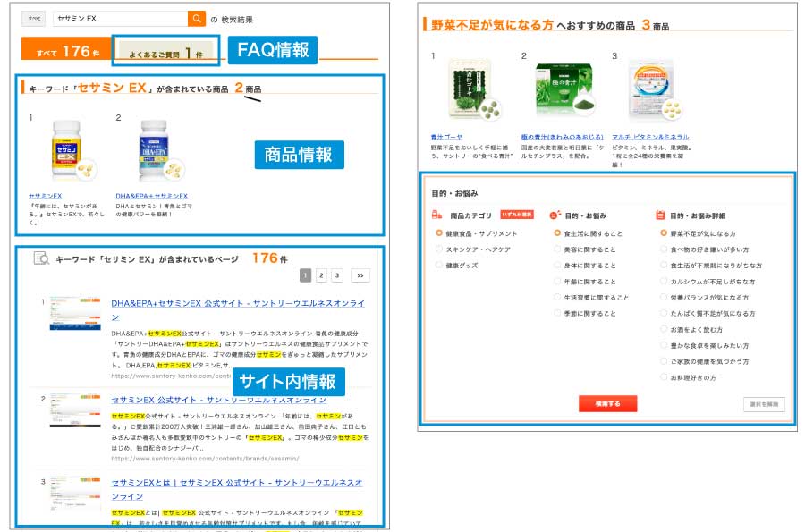Select スキンケア・ヘアケア radio option
805x532 pixels.
click(439, 249)
